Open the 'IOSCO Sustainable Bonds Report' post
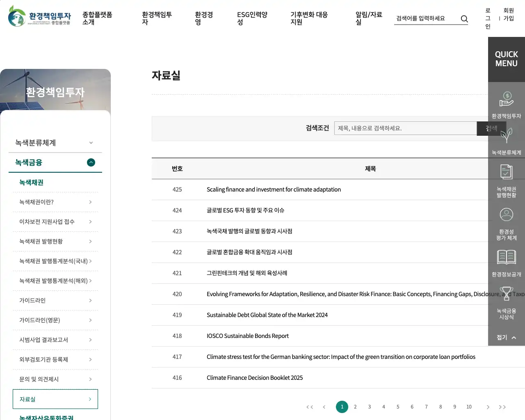Image resolution: width=525 pixels, height=420 pixels. pos(247,336)
